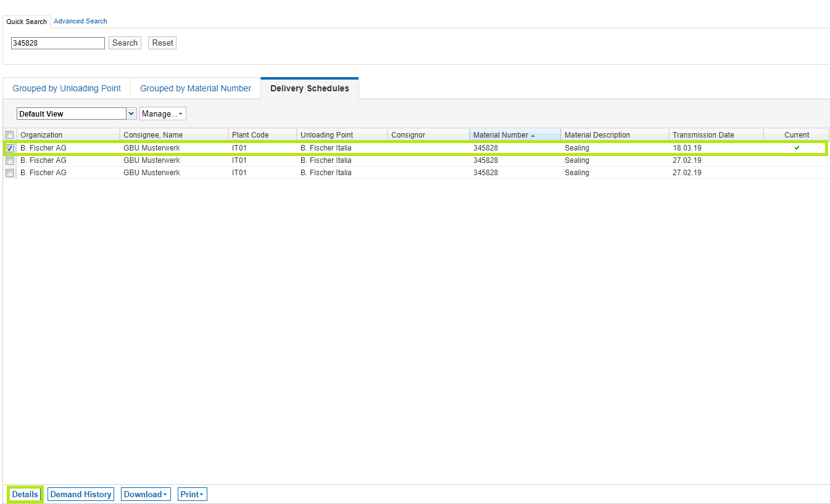Screen dimensions: 830x504
Task: Sort by the Material Description column header
Action: [x=615, y=135]
